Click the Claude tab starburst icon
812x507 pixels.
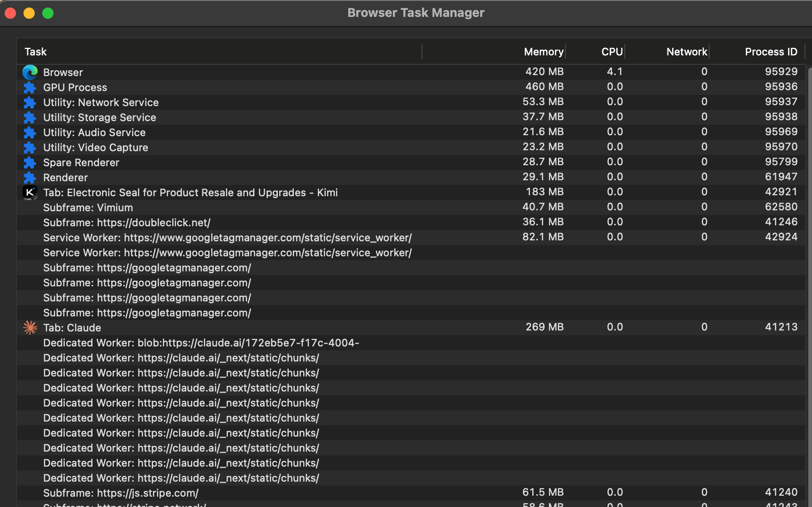pyautogui.click(x=30, y=328)
